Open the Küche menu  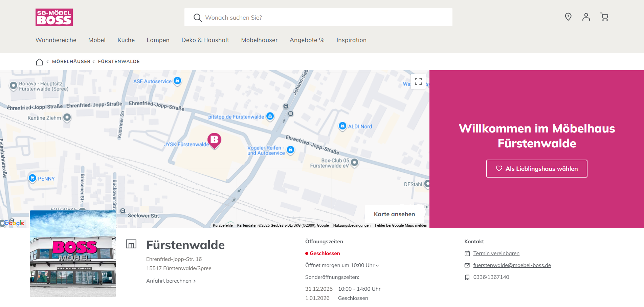(x=126, y=40)
